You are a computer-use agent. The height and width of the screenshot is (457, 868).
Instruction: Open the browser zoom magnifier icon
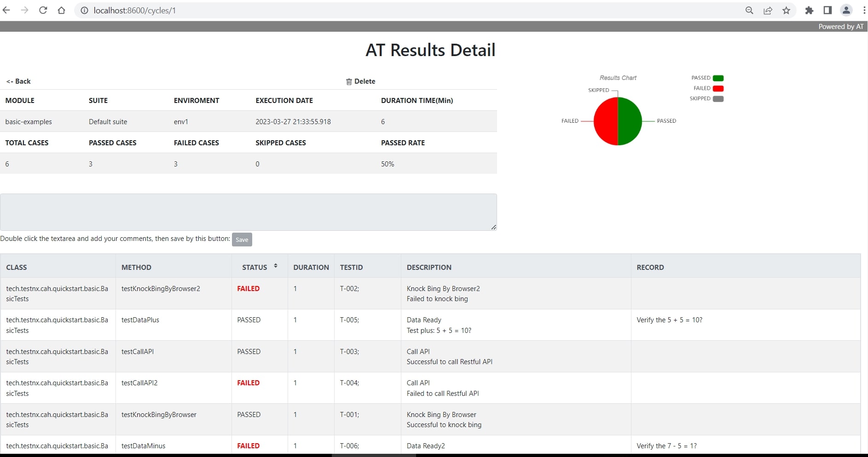point(749,10)
